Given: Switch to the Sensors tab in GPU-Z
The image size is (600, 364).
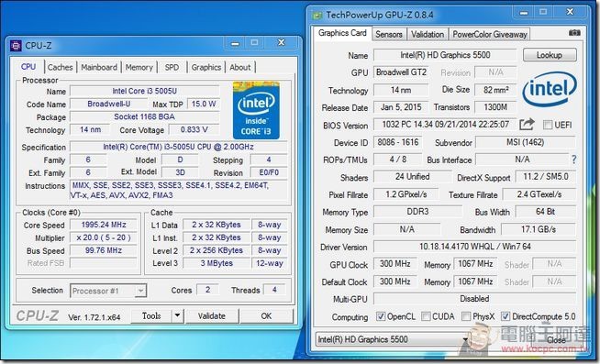Looking at the screenshot, I should (x=389, y=34).
